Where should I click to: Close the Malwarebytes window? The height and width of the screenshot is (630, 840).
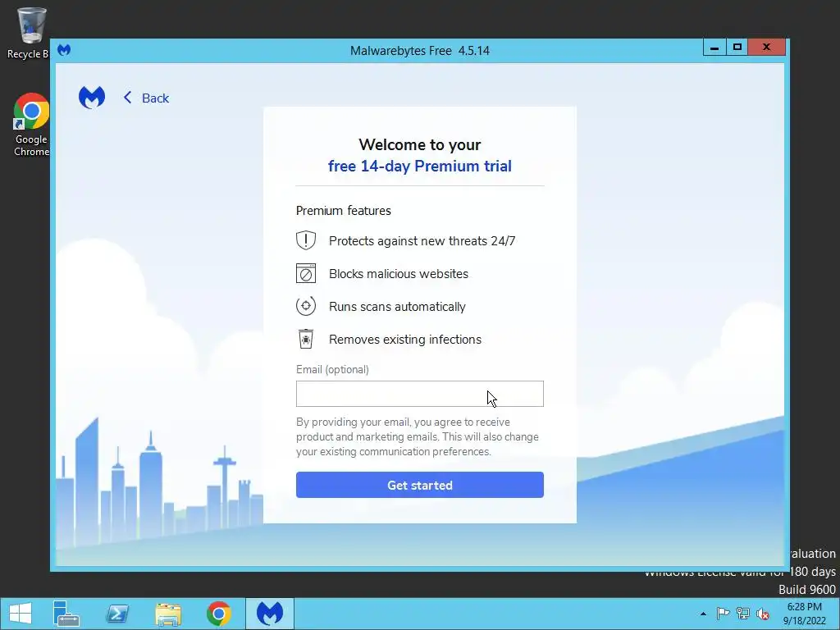[x=767, y=47]
